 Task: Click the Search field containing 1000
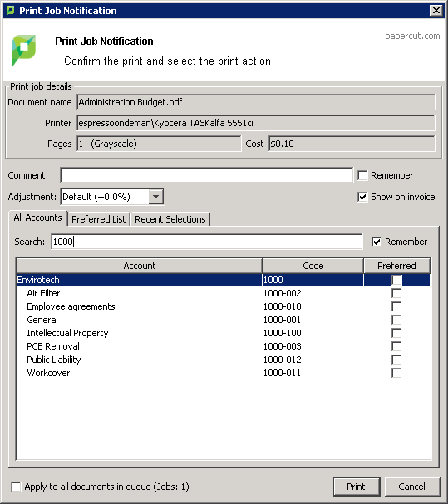tap(207, 242)
